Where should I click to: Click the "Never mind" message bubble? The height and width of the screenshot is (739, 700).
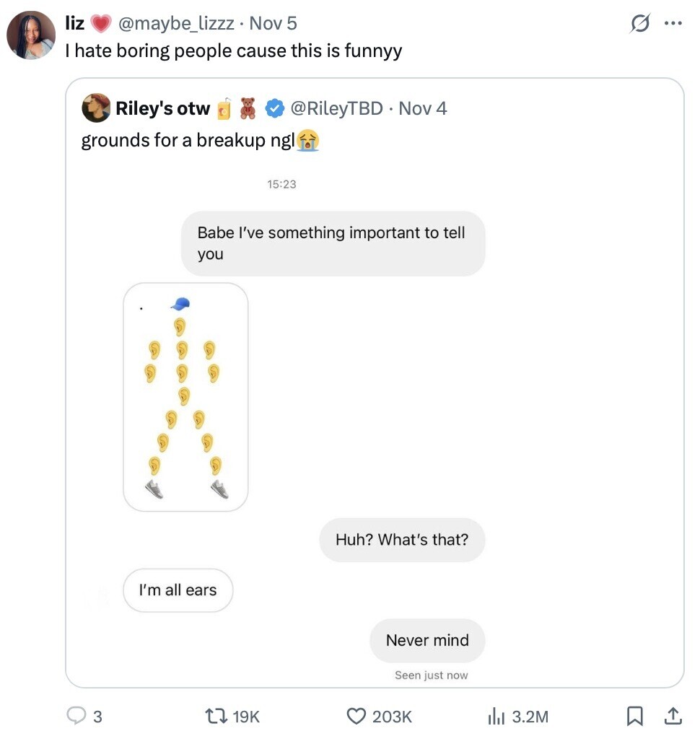tap(427, 640)
